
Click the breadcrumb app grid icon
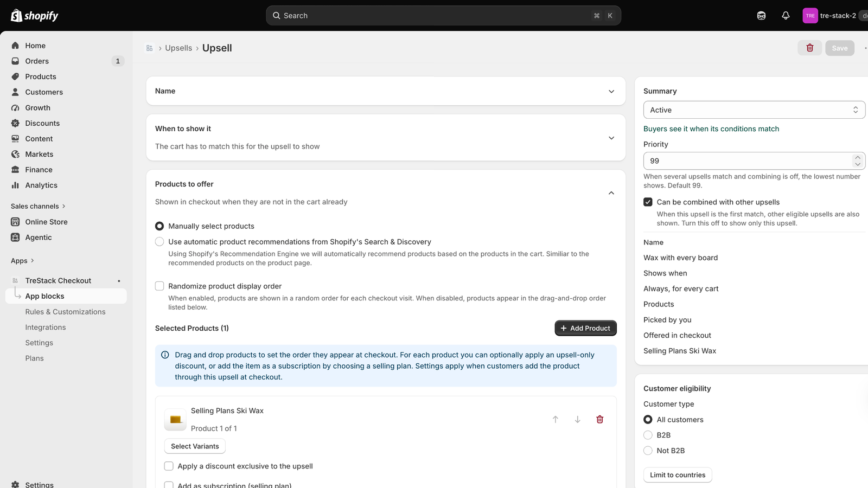pyautogui.click(x=150, y=48)
